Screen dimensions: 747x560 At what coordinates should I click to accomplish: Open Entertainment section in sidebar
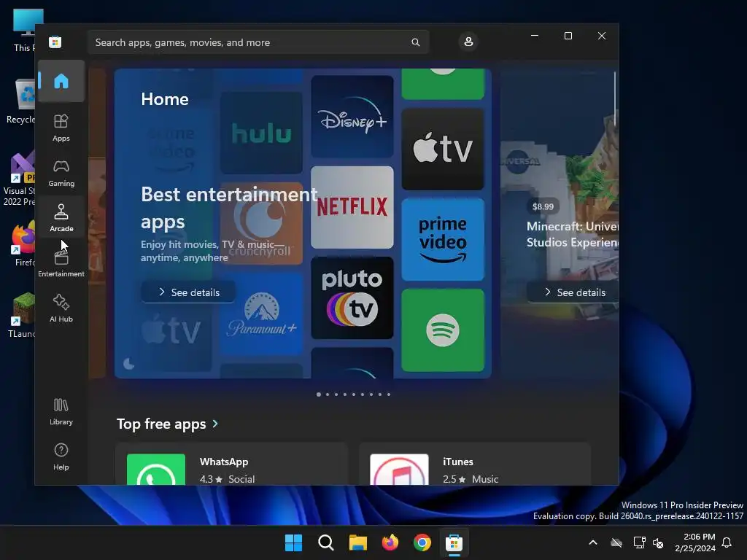click(61, 263)
